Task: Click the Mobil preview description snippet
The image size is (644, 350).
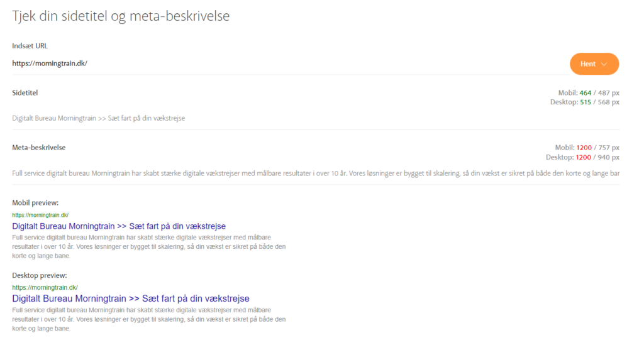Action: (148, 246)
